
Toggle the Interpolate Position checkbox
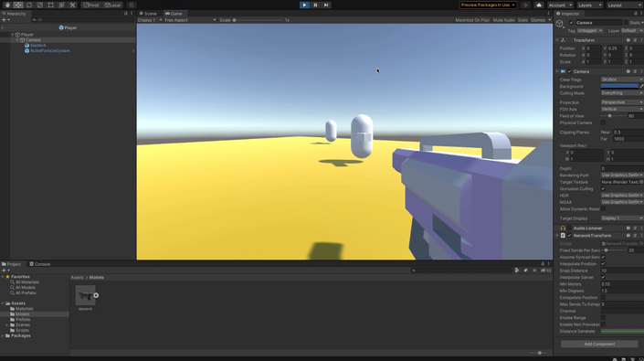point(603,264)
